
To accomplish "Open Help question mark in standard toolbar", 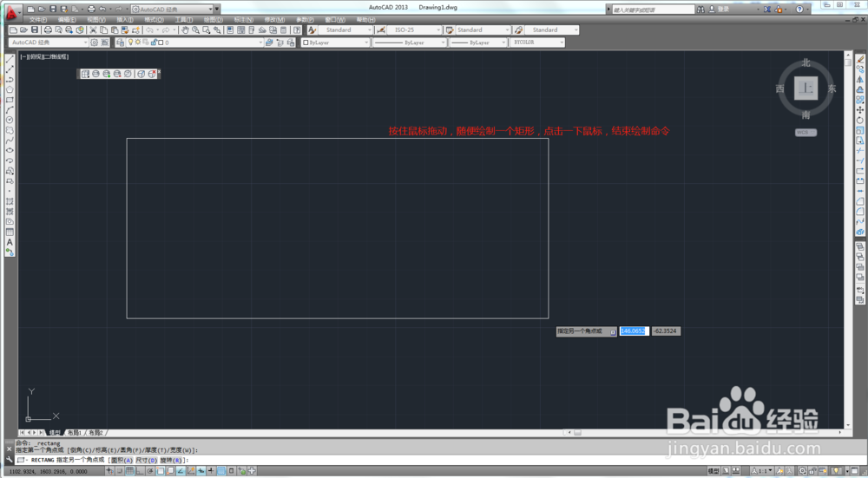I will [x=297, y=29].
